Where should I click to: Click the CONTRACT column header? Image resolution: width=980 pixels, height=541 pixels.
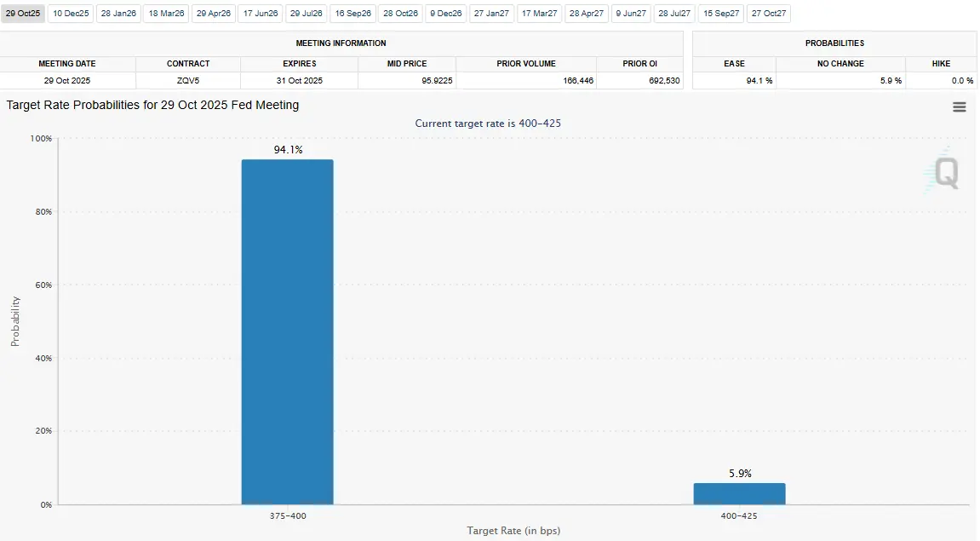(x=188, y=64)
